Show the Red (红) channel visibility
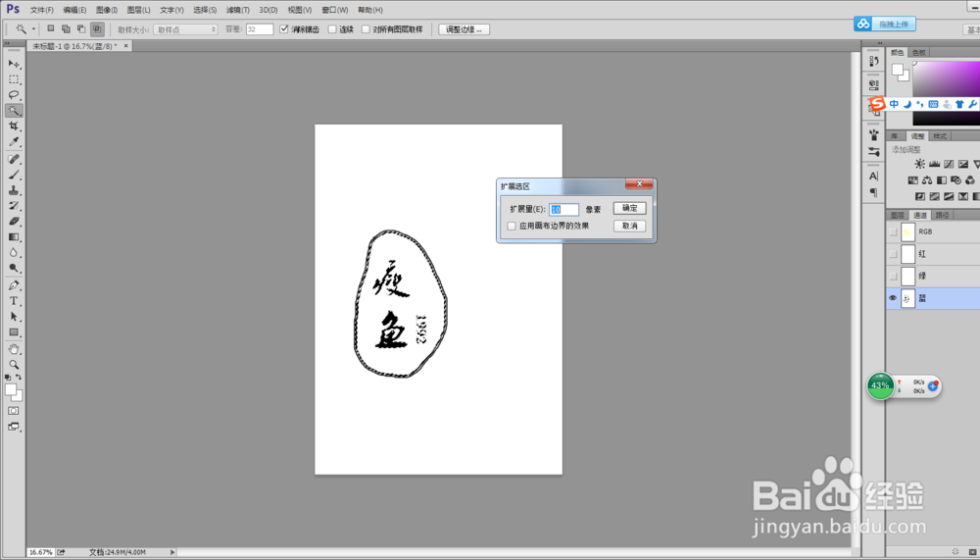Viewport: 980px width, 560px height. coord(893,254)
